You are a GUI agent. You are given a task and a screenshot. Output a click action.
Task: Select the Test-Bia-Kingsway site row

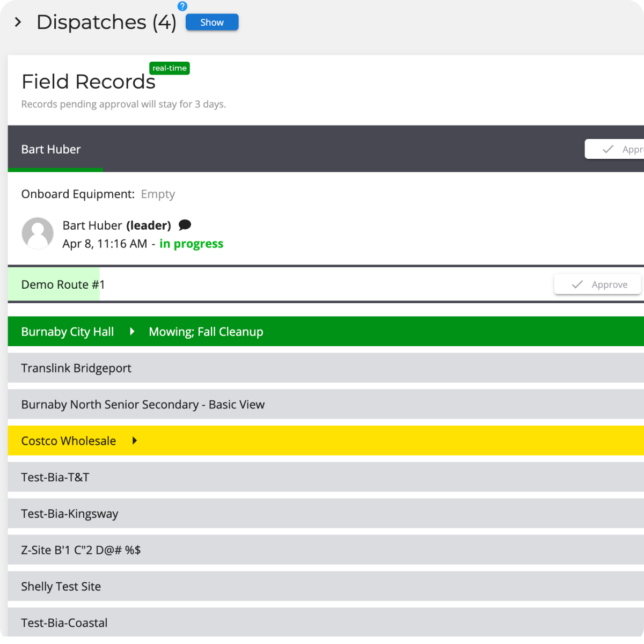(x=70, y=514)
